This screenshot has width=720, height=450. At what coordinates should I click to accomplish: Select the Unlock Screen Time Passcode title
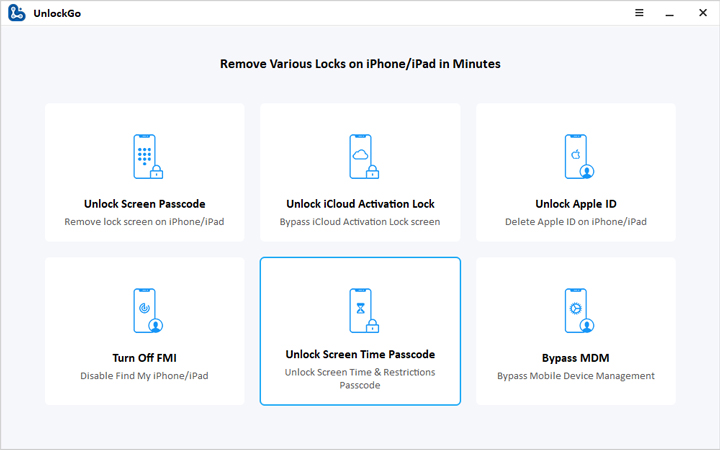[x=360, y=354]
